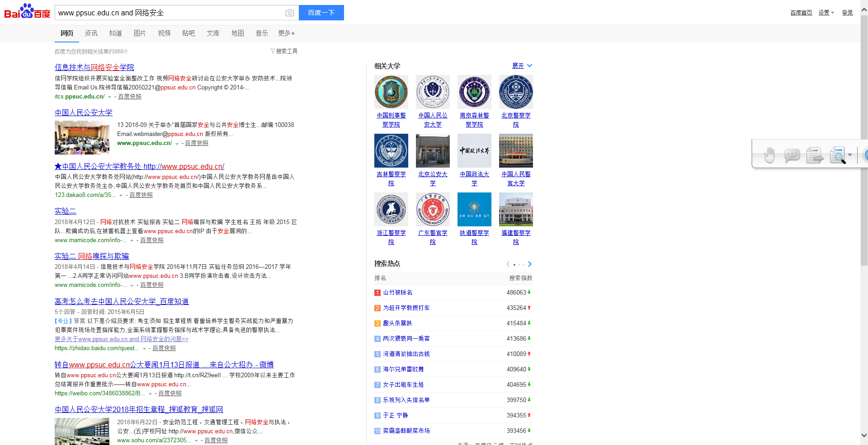Click the speech bubble comment icon

pyautogui.click(x=792, y=155)
